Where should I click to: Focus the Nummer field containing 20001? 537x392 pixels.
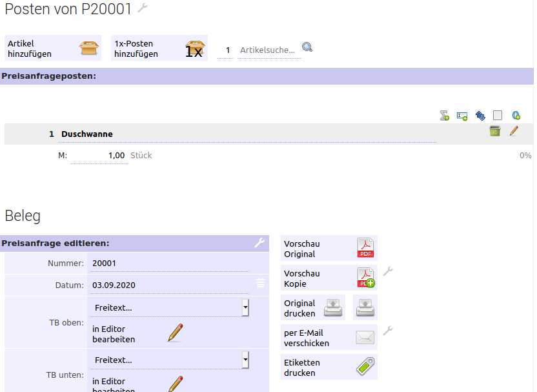(169, 263)
